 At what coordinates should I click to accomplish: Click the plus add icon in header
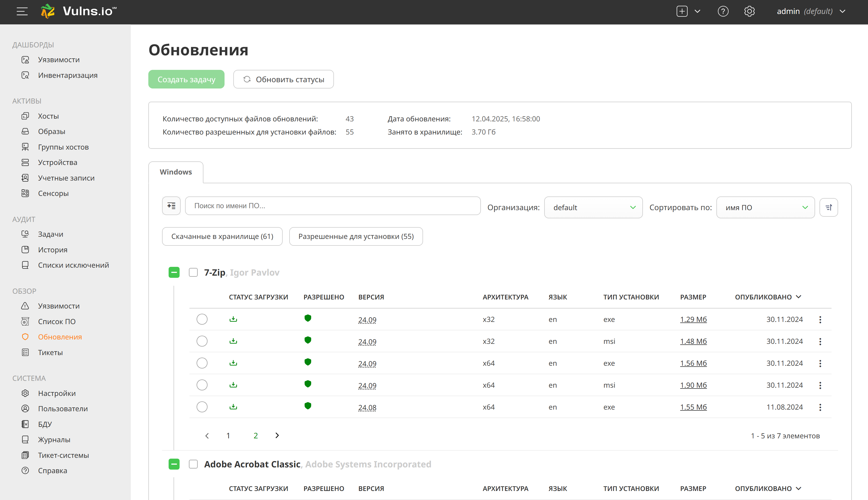[x=682, y=11]
